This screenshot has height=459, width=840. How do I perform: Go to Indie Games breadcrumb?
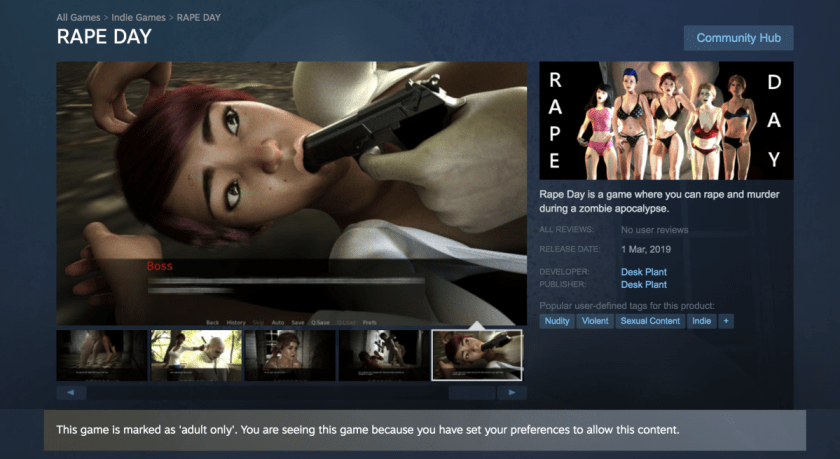pos(138,18)
